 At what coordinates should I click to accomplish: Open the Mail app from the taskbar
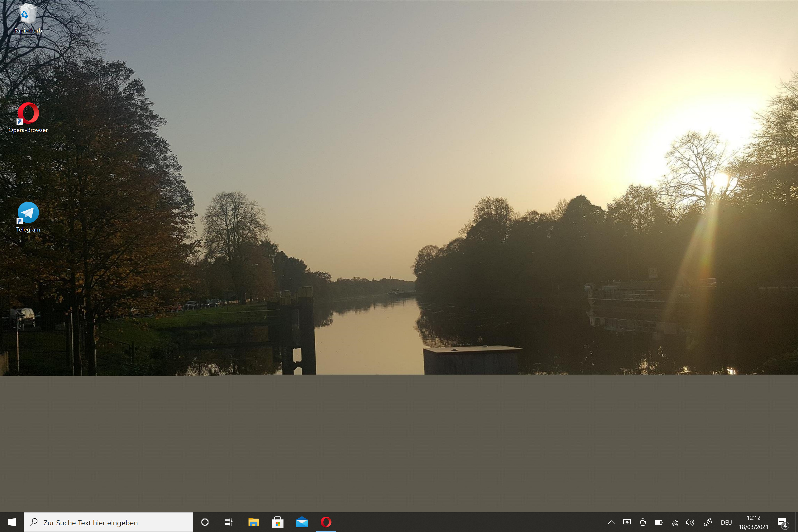302,522
